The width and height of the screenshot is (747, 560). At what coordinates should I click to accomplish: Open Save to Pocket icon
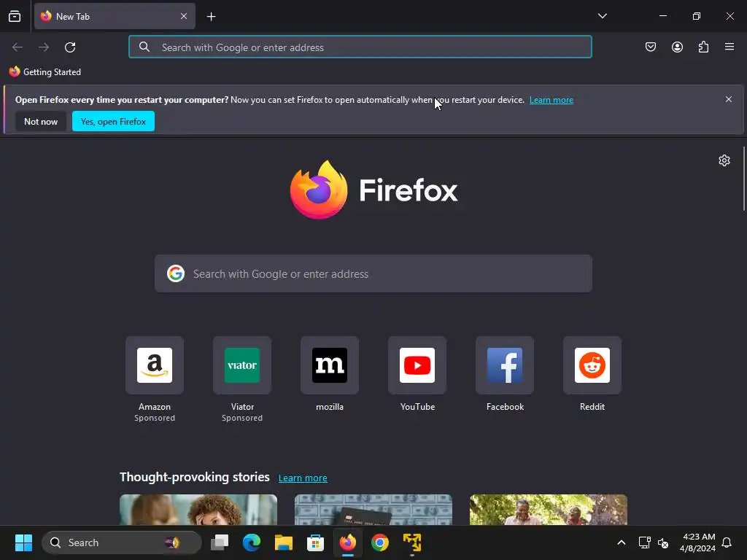pyautogui.click(x=651, y=47)
